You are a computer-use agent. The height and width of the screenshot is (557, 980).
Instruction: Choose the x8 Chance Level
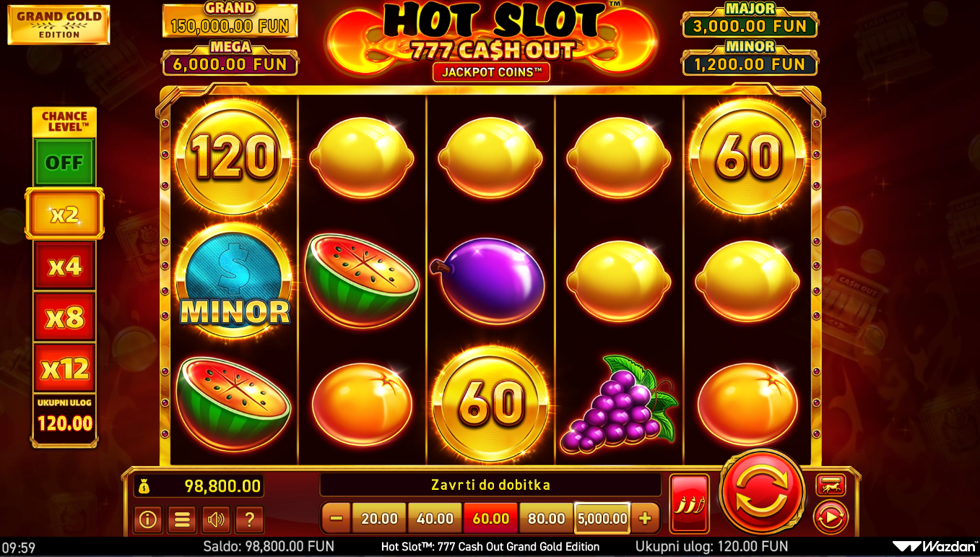click(64, 318)
